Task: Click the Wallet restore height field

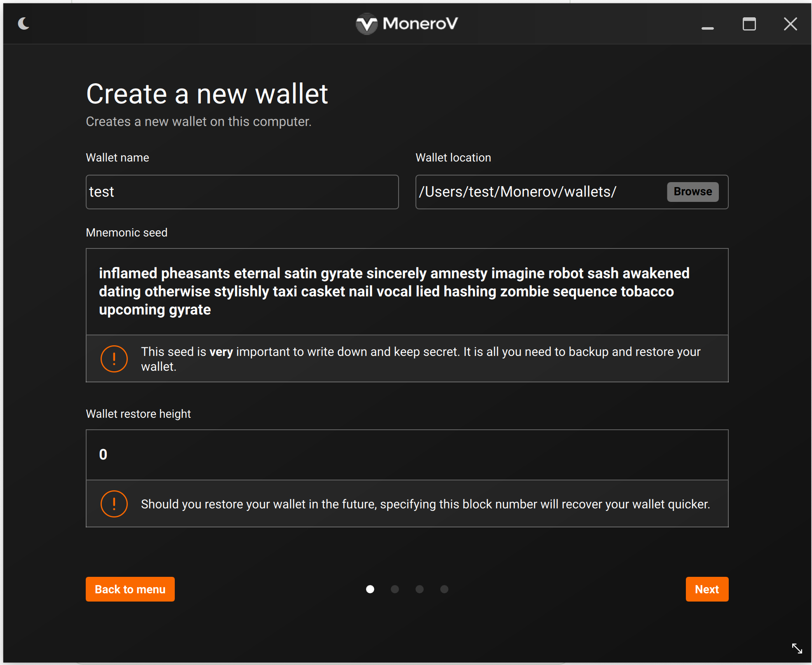Action: pos(407,455)
